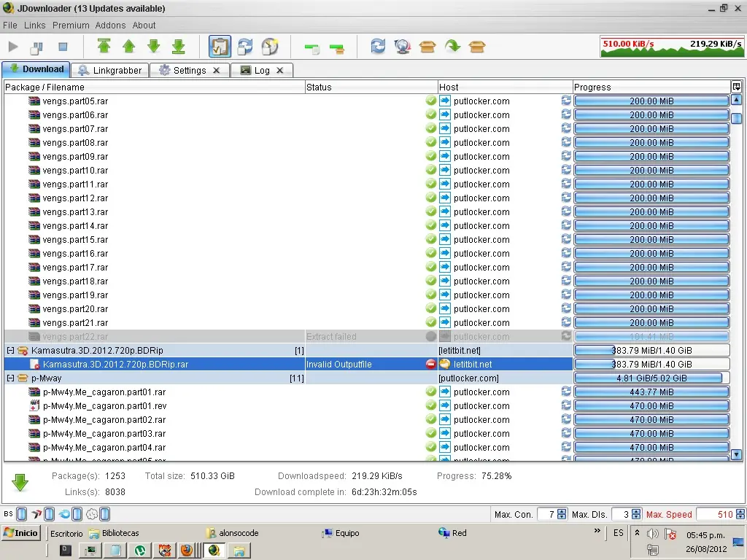Click the letitbit.net host icon
The height and width of the screenshot is (560, 747).
pos(444,365)
